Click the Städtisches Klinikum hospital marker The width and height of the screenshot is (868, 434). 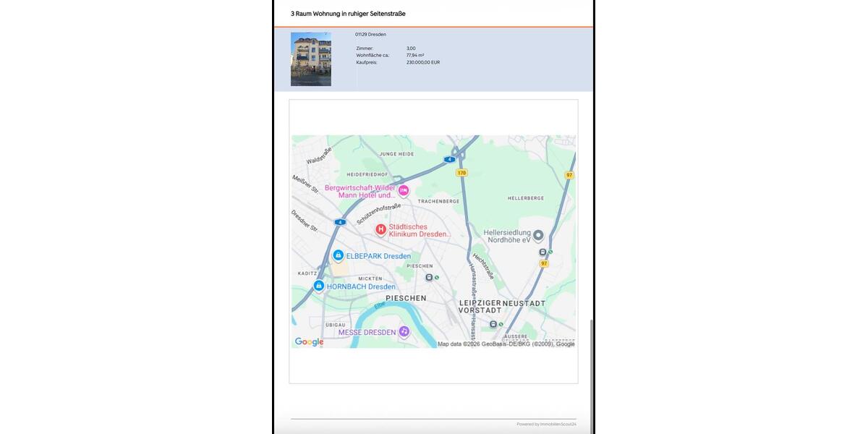click(x=380, y=230)
